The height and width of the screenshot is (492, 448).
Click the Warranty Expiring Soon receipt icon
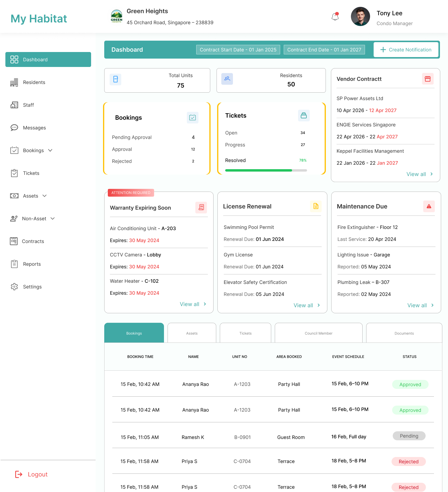[201, 207]
